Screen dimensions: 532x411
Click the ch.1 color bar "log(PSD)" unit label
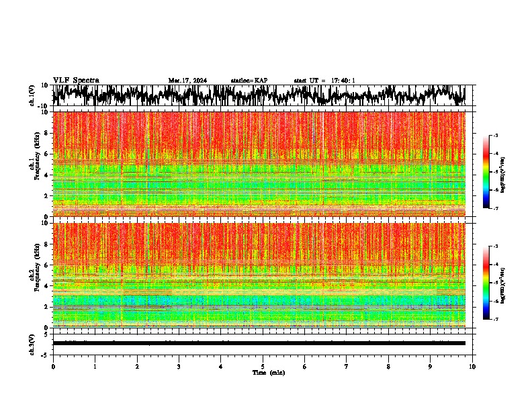tap(503, 175)
